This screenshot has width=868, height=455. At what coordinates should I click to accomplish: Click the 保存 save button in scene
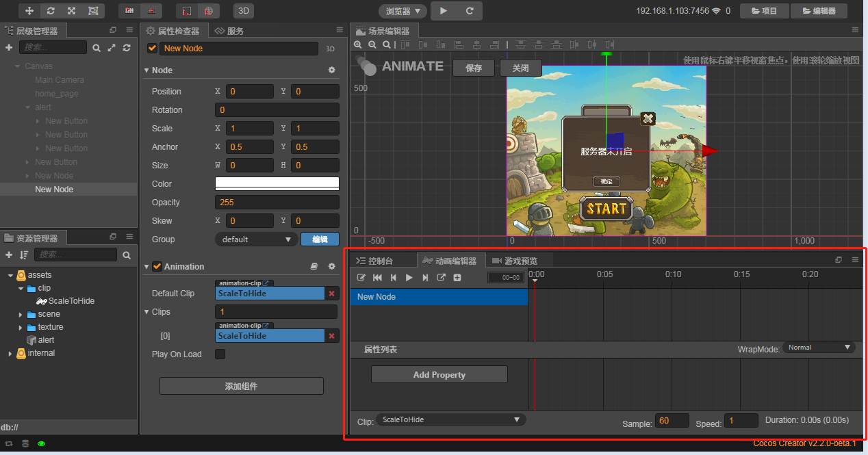[474, 68]
